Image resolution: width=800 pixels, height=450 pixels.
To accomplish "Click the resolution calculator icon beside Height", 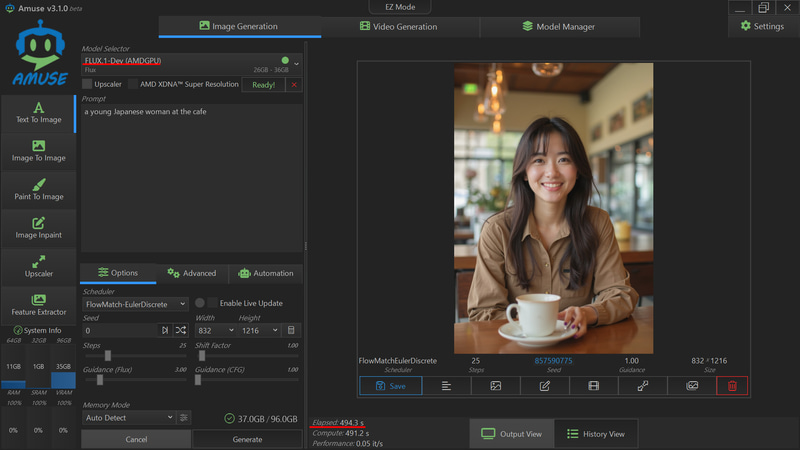I will click(291, 330).
